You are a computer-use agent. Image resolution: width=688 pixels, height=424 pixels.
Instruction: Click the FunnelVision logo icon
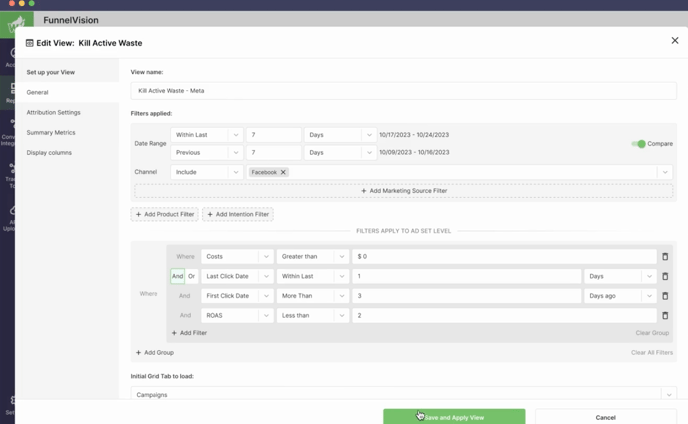17,22
